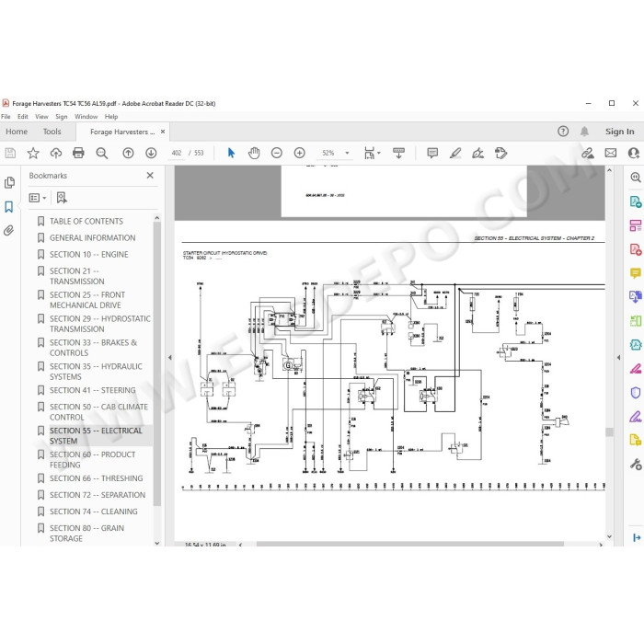Image resolution: width=644 pixels, height=644 pixels.
Task: Go to previous page arrow
Action: point(128,154)
